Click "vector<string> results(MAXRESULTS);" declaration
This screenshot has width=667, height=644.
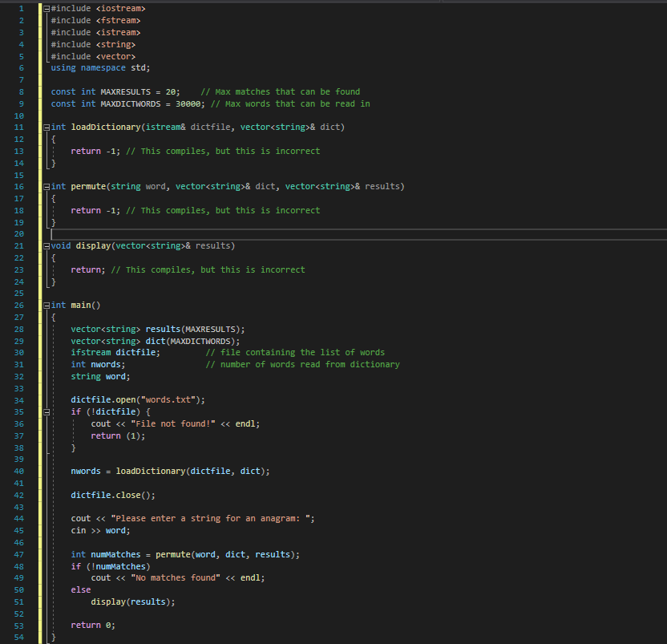coord(158,330)
